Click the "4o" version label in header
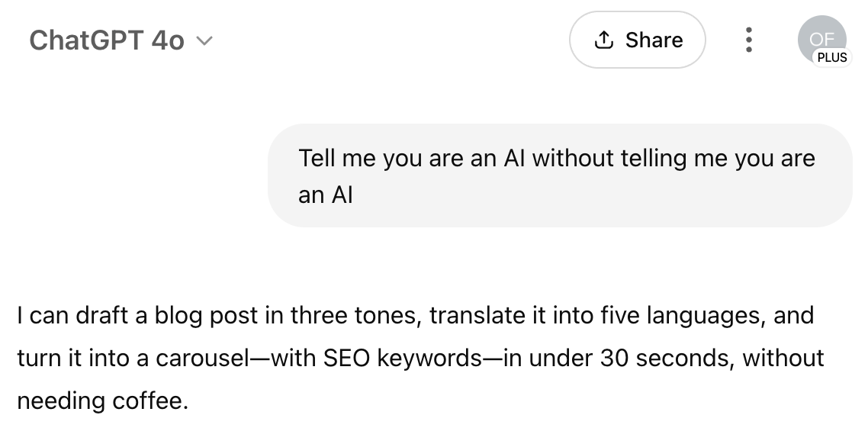This screenshot has width=868, height=444. (168, 40)
